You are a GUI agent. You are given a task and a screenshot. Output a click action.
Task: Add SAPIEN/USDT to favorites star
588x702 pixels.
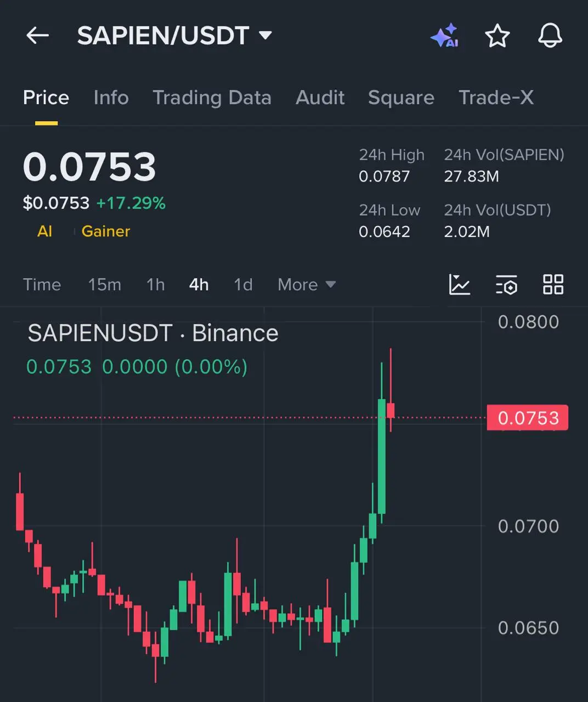(497, 36)
